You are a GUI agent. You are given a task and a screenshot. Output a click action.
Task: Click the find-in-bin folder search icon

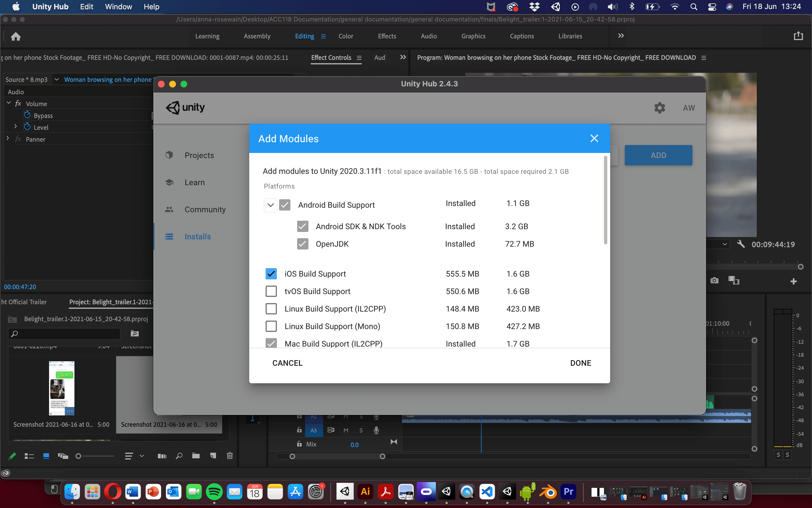pos(134,333)
